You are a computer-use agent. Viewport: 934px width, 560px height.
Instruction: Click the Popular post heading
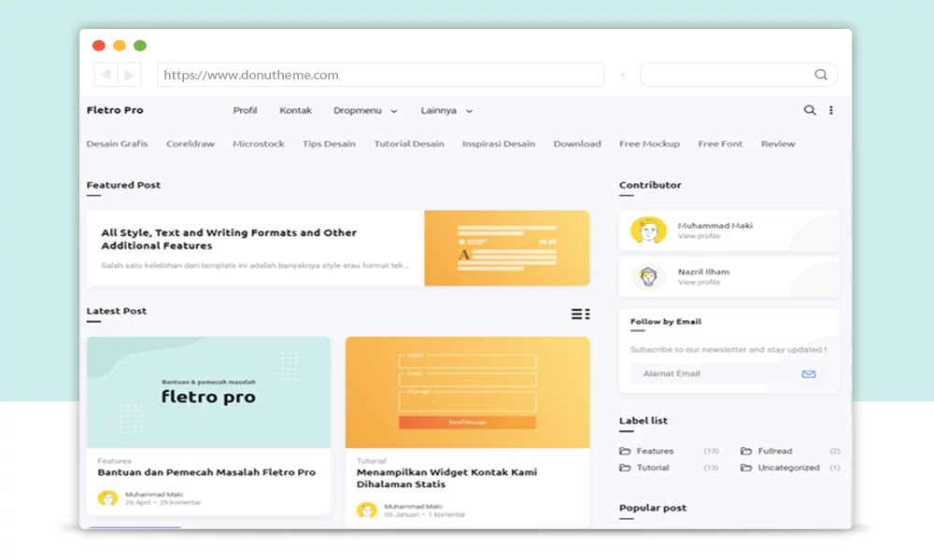click(653, 508)
